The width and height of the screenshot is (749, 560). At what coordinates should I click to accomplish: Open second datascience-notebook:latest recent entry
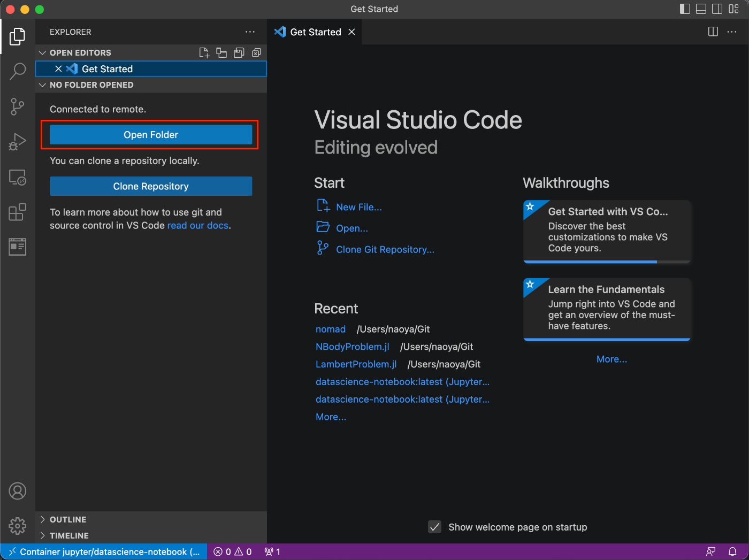(402, 399)
